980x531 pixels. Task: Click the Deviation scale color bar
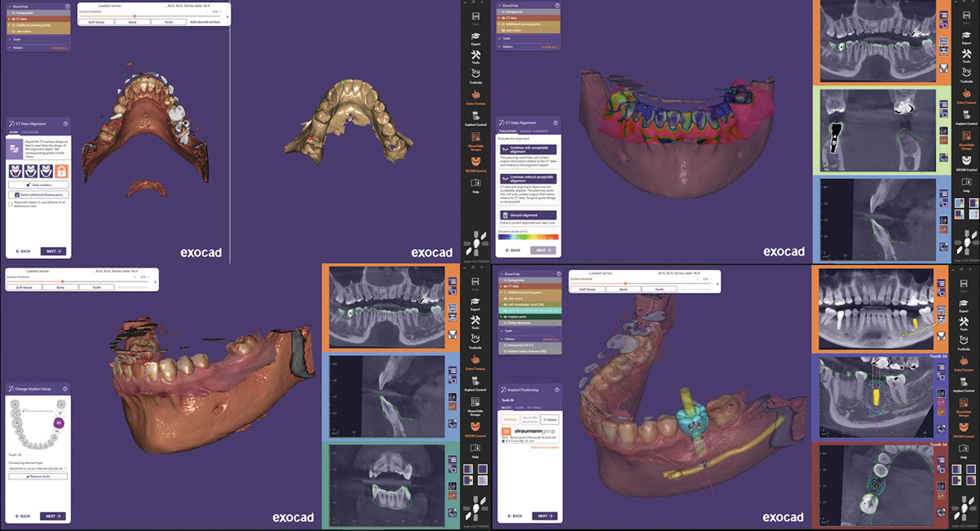coord(528,237)
